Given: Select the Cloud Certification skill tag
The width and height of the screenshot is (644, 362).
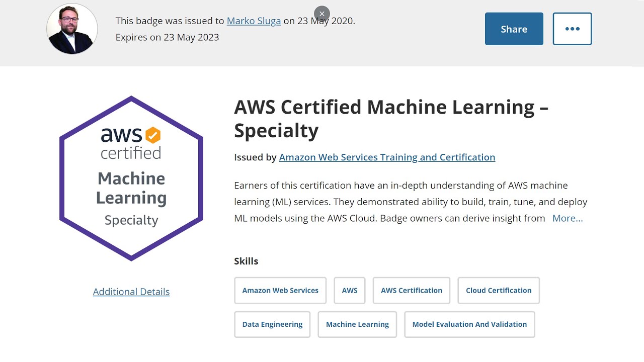Looking at the screenshot, I should click(499, 290).
